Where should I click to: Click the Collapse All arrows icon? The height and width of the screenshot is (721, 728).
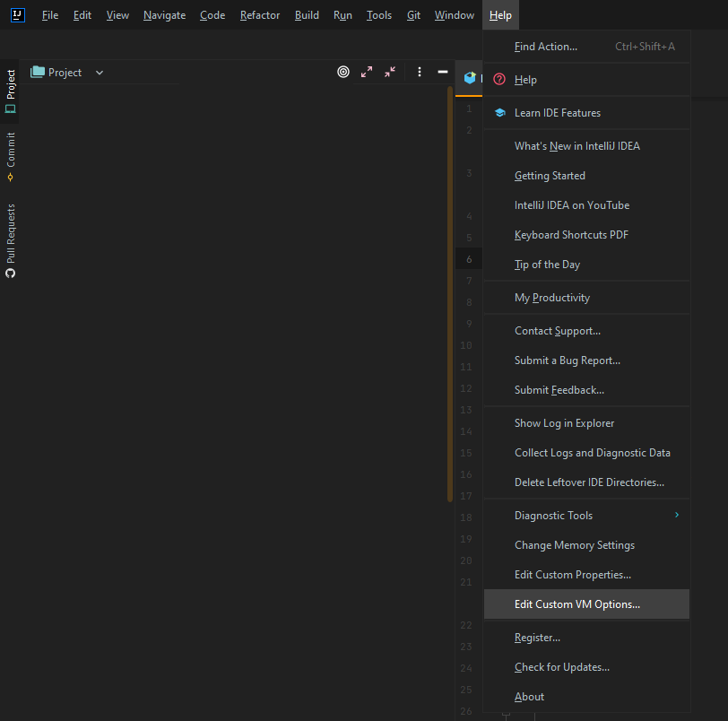click(390, 72)
